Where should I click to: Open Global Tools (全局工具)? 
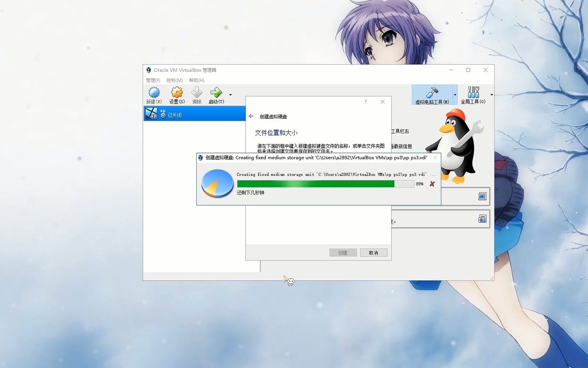[x=473, y=95]
